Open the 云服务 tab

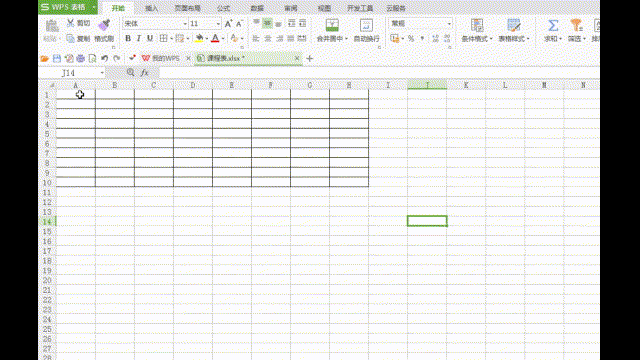[396, 8]
